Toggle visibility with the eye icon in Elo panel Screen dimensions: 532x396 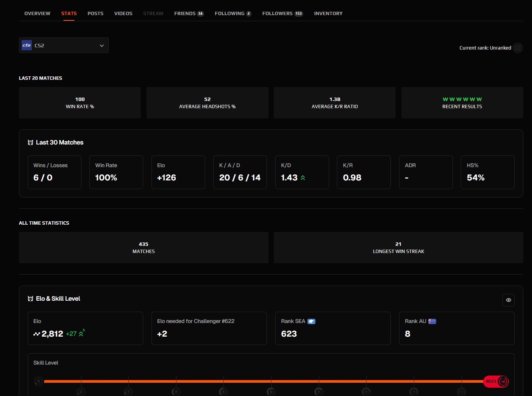tap(509, 300)
